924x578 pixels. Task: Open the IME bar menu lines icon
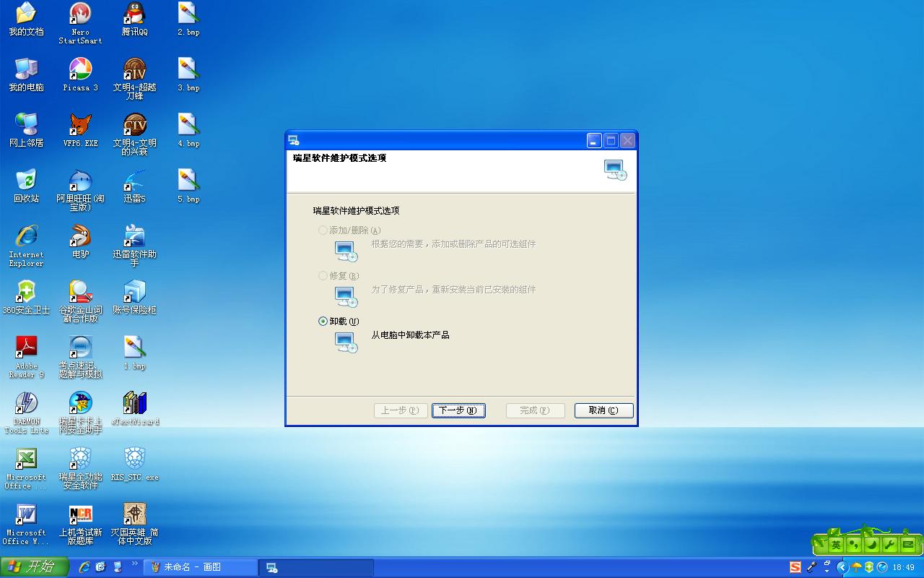point(908,545)
